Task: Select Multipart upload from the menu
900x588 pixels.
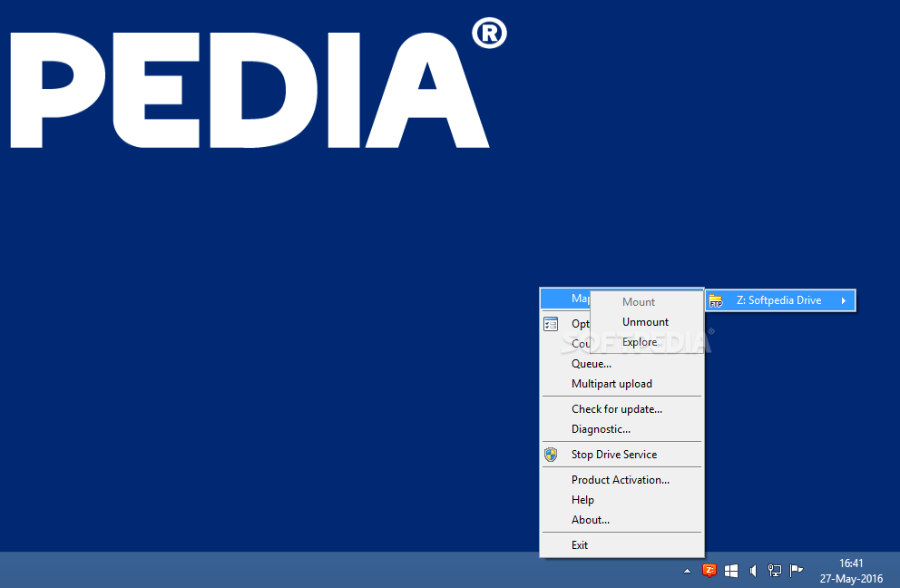Action: (x=621, y=384)
